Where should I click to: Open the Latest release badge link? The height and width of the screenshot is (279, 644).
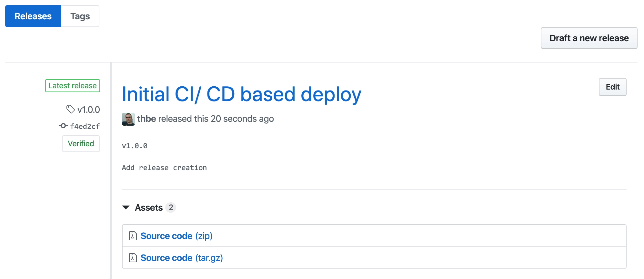pos(73,86)
